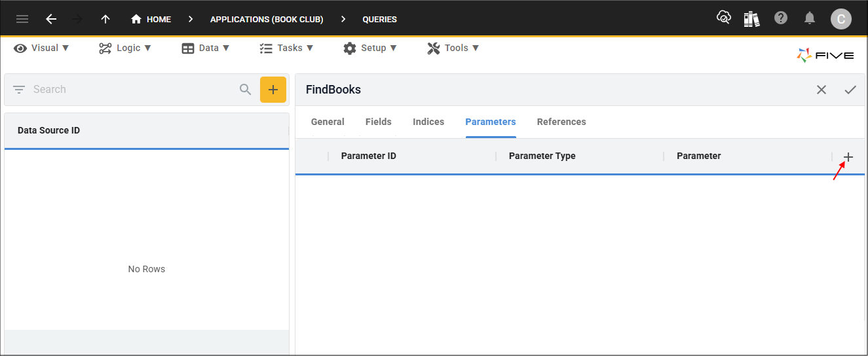Switch to the Indices tab
The width and height of the screenshot is (868, 356).
pyautogui.click(x=428, y=122)
